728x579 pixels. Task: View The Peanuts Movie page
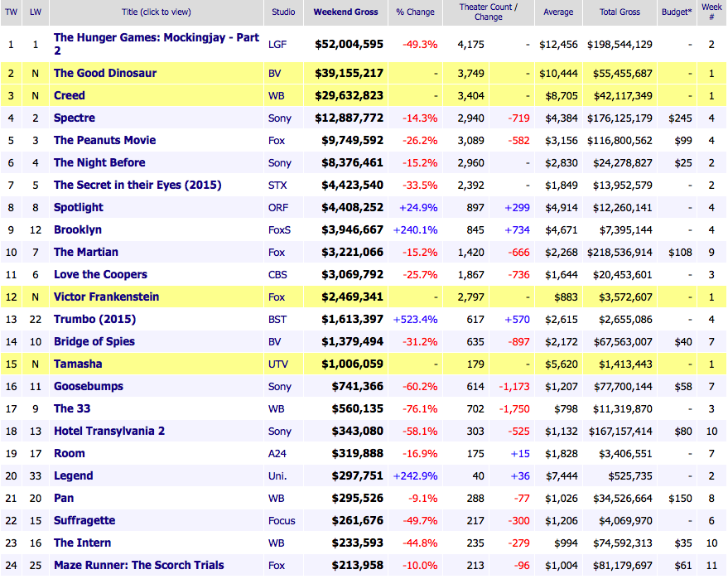click(x=104, y=140)
